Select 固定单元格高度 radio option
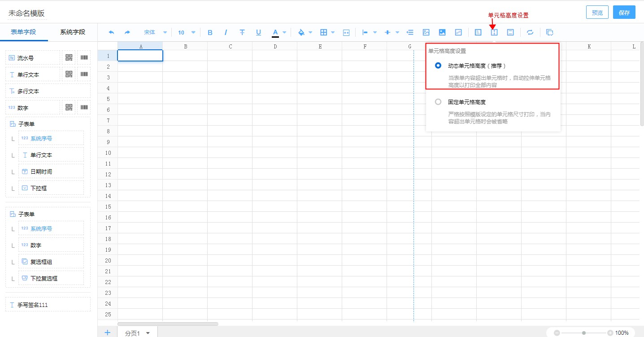Viewport: 644px width, 337px height. 438,102
